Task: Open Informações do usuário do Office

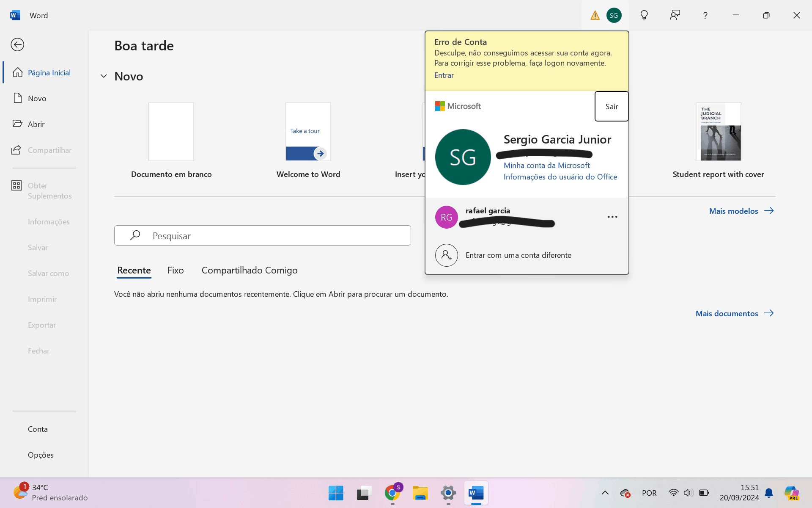Action: pos(560,177)
